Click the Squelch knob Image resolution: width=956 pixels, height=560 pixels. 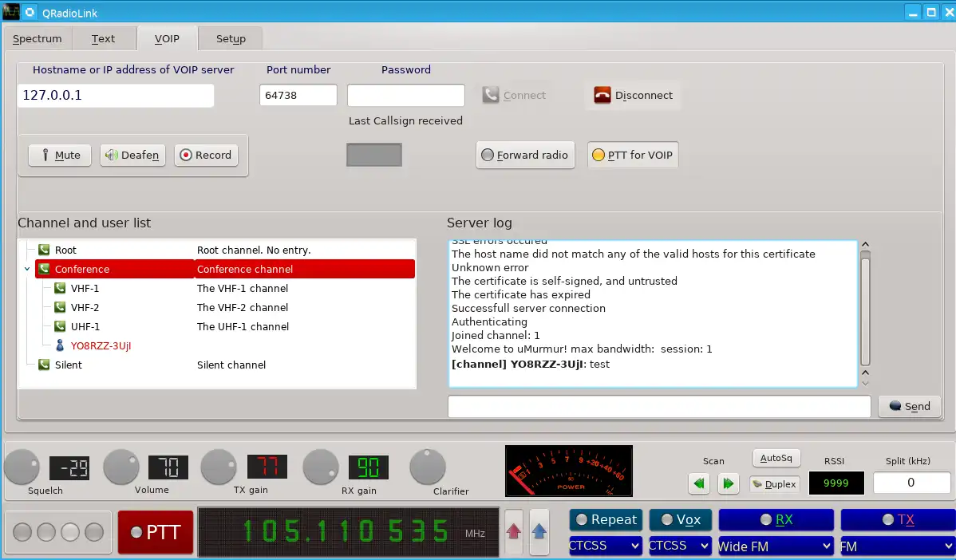22,467
